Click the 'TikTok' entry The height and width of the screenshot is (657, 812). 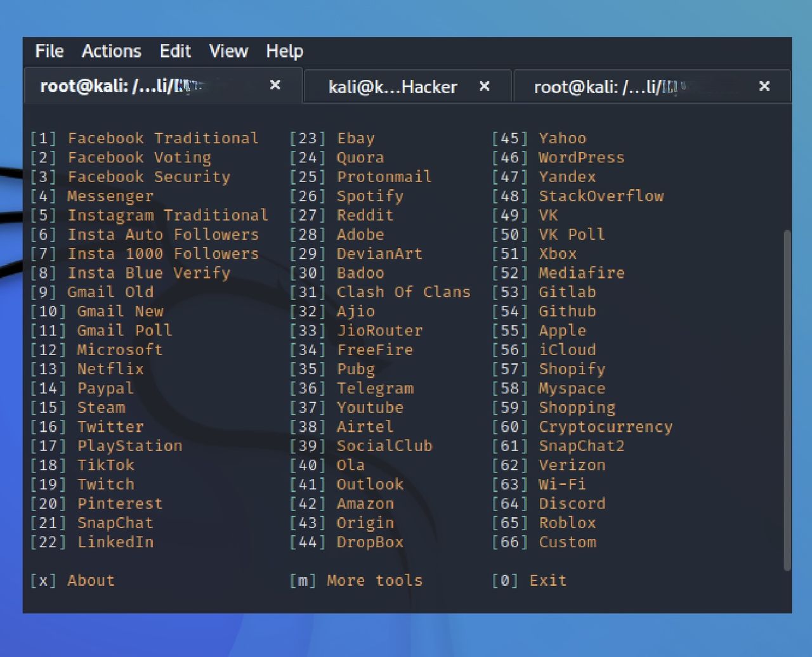(106, 465)
